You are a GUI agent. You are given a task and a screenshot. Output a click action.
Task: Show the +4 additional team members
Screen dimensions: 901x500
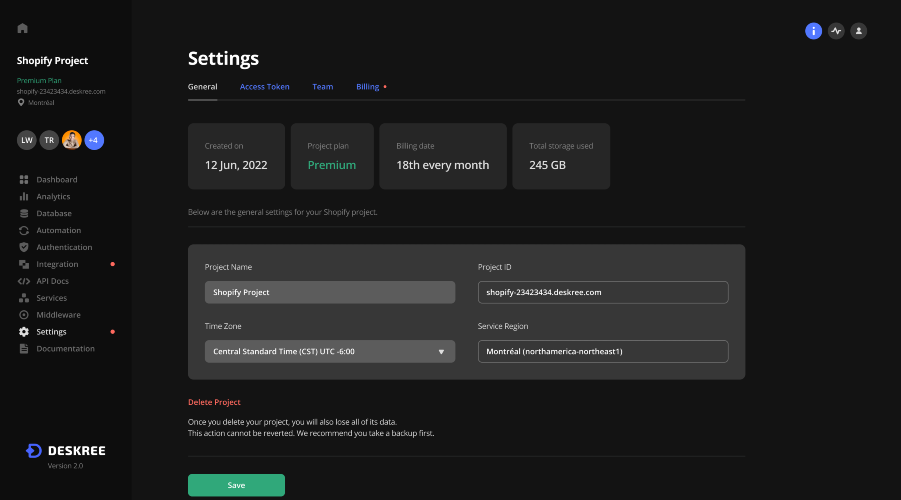[94, 140]
